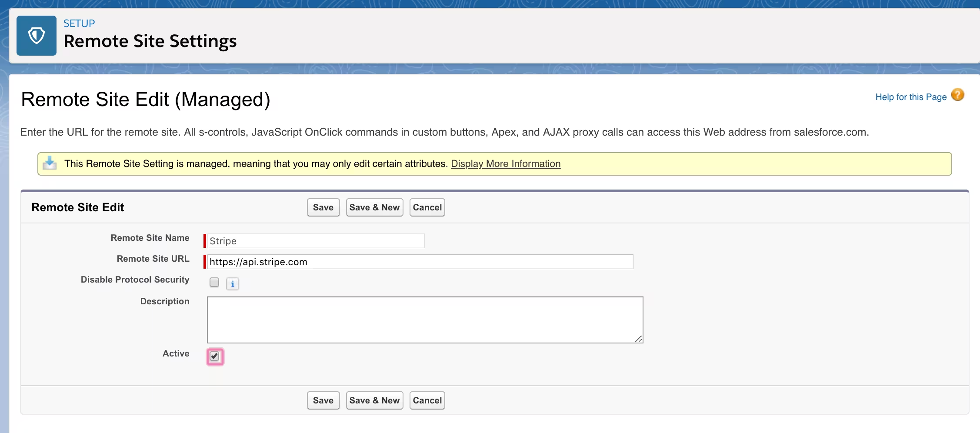980x433 pixels.
Task: Click the download icon in the yellow banner
Action: pyautogui.click(x=50, y=163)
